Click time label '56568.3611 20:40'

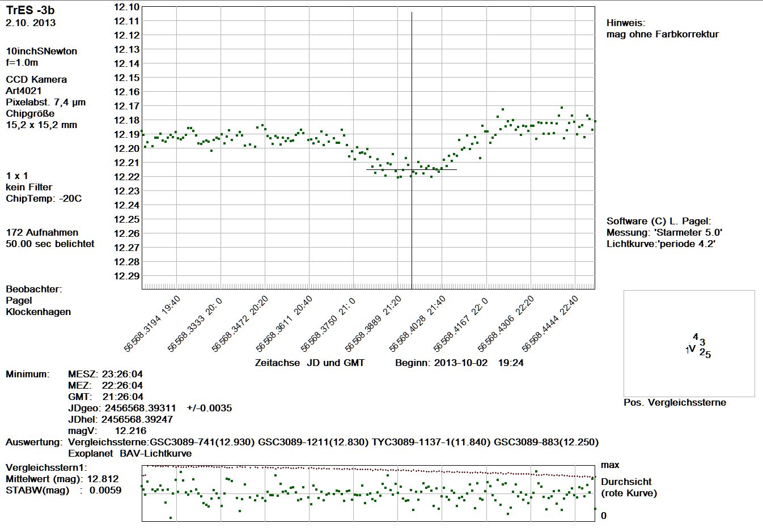tap(284, 324)
